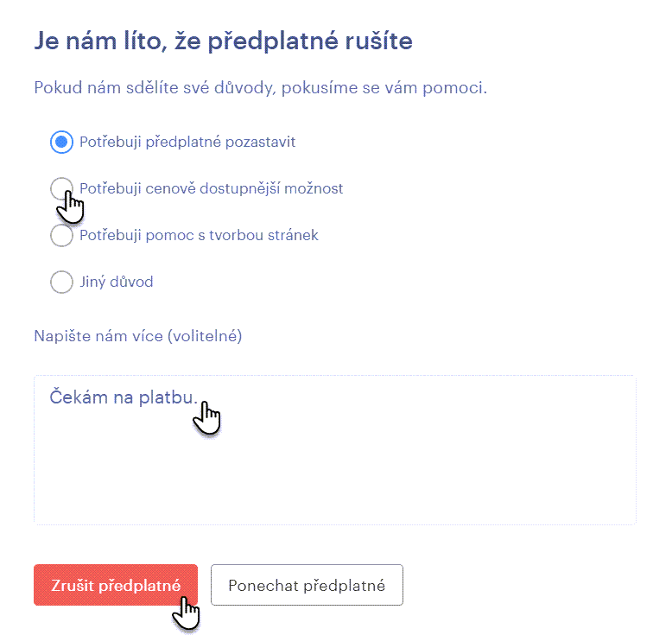This screenshot has width=672, height=635.
Task: Click the "Potřebuji předplatné pozastavit" label text
Action: coord(187,142)
